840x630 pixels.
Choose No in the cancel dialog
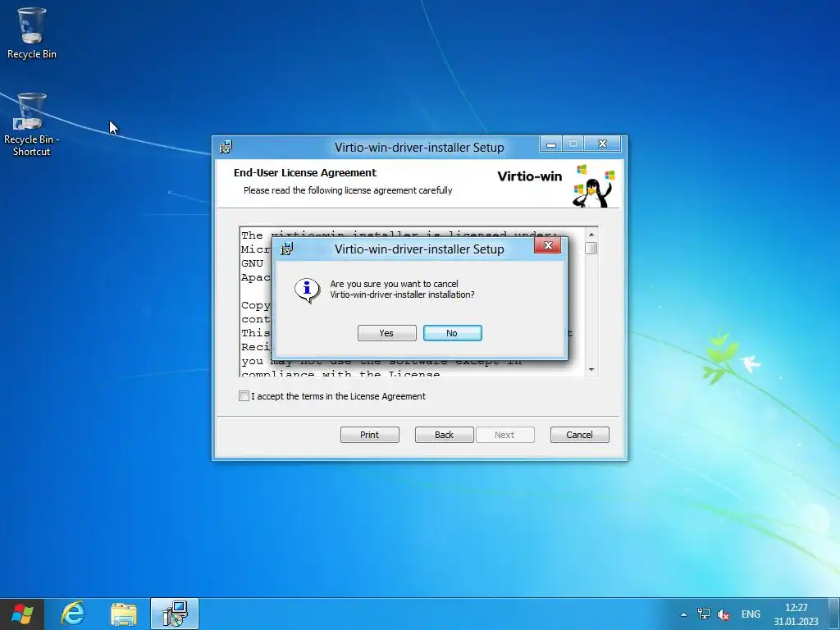pyautogui.click(x=452, y=333)
